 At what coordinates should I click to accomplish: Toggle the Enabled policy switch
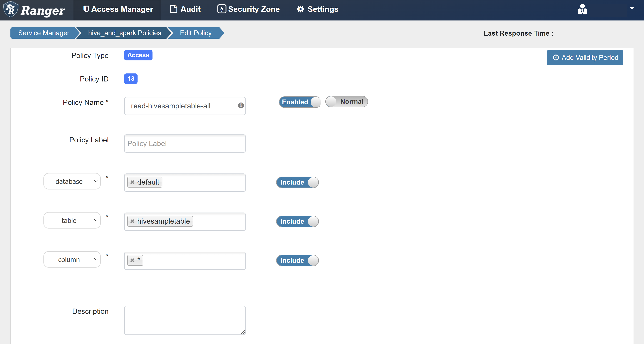coord(300,102)
